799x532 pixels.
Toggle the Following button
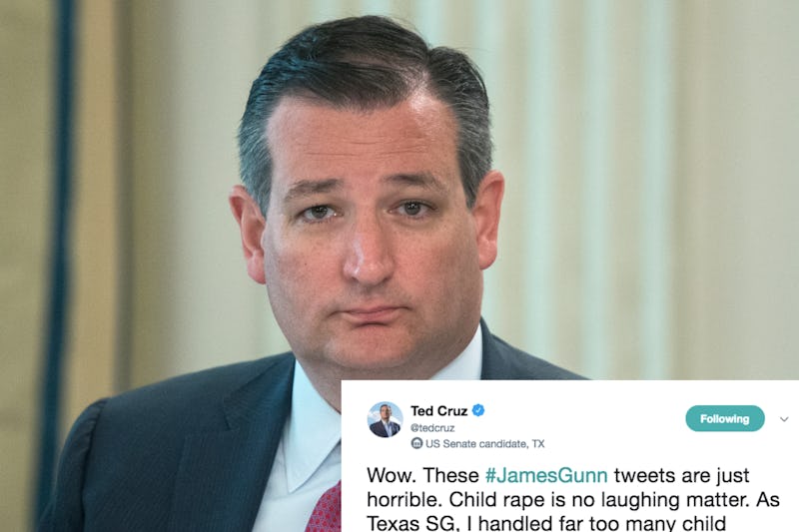[725, 418]
